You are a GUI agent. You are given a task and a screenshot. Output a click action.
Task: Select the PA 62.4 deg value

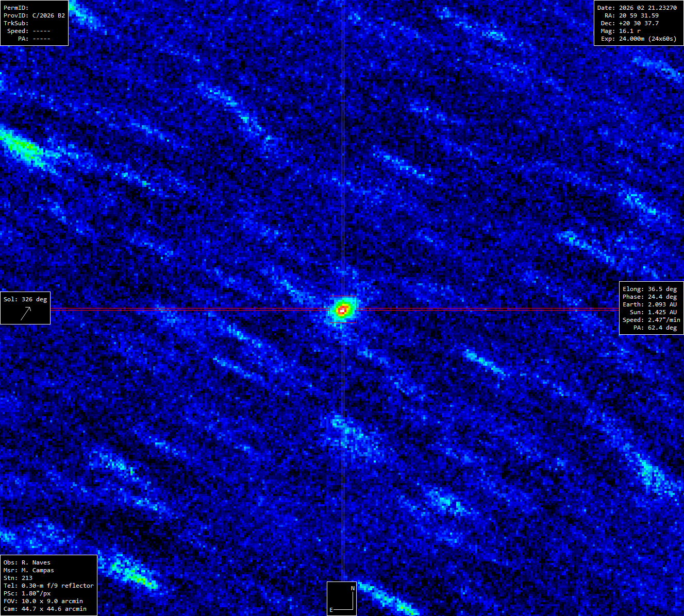point(655,328)
